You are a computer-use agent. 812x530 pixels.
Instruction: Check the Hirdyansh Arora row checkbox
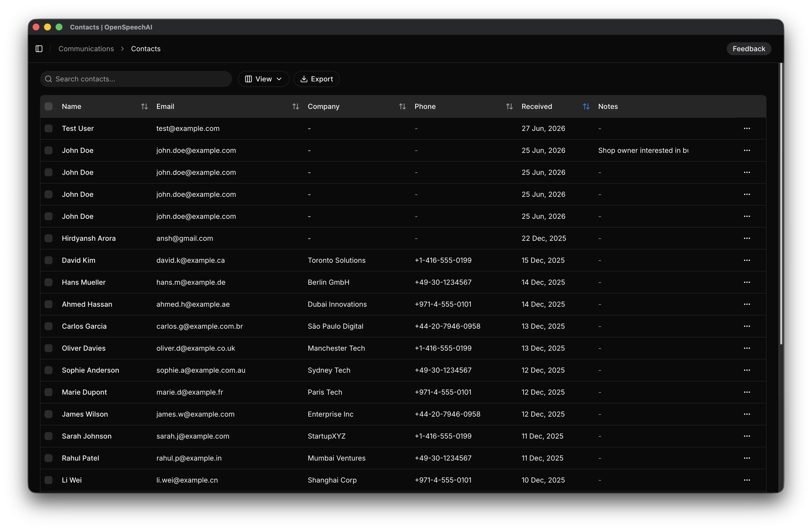tap(48, 238)
